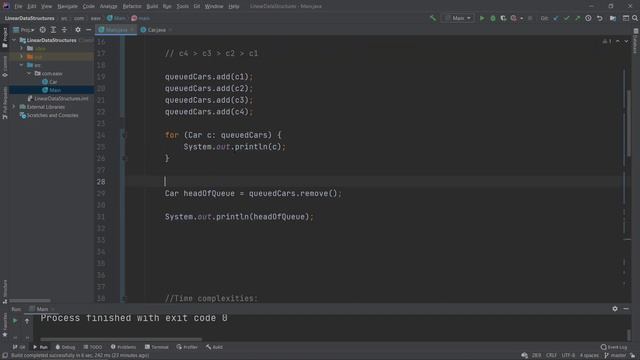Open the Tools menu

pyautogui.click(x=182, y=7)
